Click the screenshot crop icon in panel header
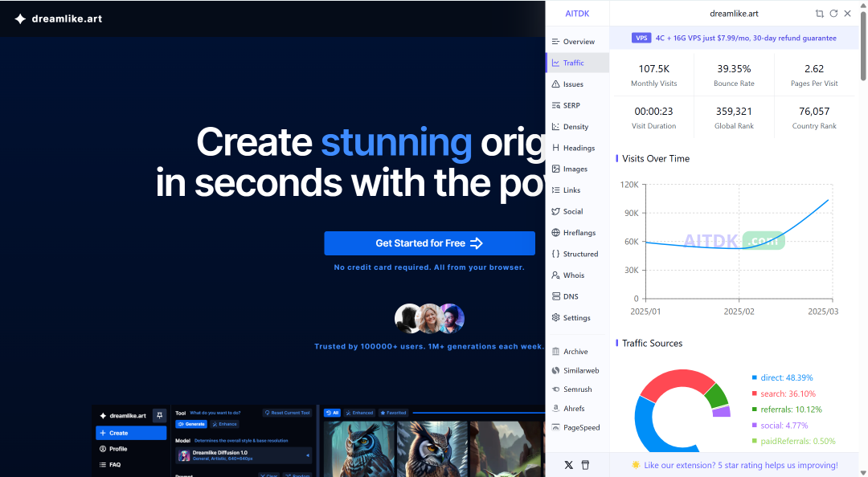This screenshot has width=868, height=477. tap(819, 14)
